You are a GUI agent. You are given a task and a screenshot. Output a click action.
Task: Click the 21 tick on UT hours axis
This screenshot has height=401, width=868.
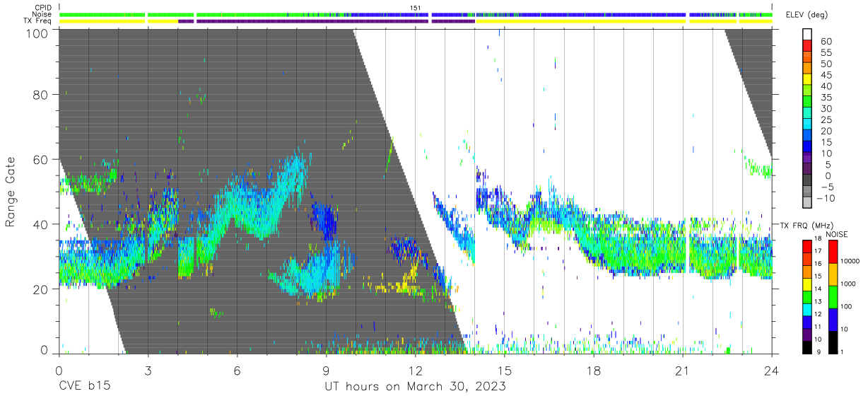coord(683,371)
